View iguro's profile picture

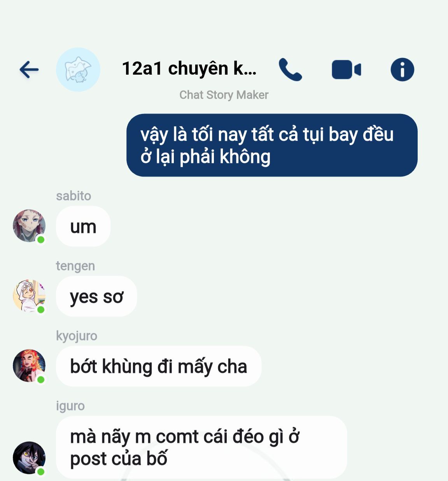pos(29,458)
